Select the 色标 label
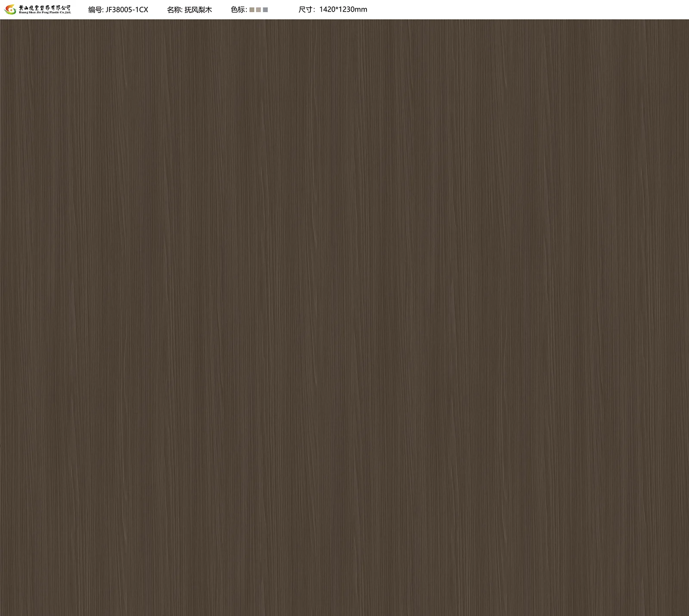This screenshot has height=616, width=689. coord(238,9)
